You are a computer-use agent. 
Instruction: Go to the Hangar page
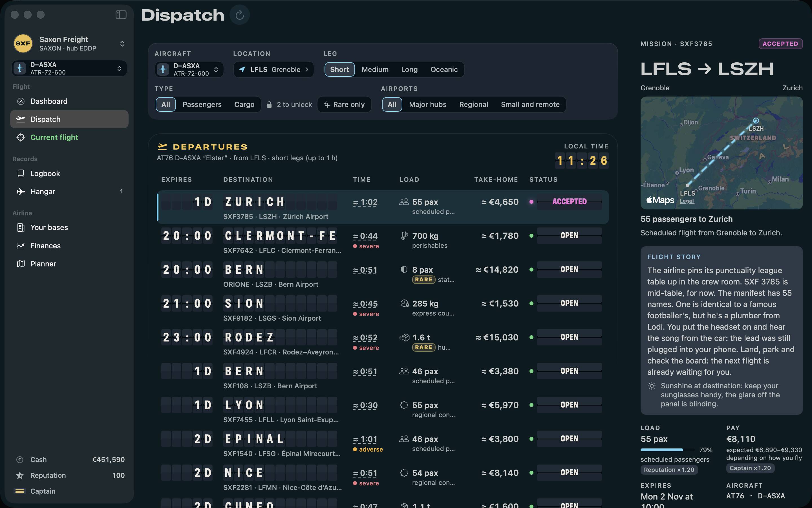coord(69,192)
